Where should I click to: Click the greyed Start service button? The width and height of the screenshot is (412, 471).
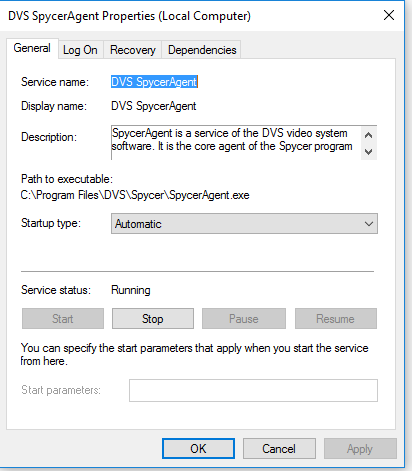(x=63, y=319)
